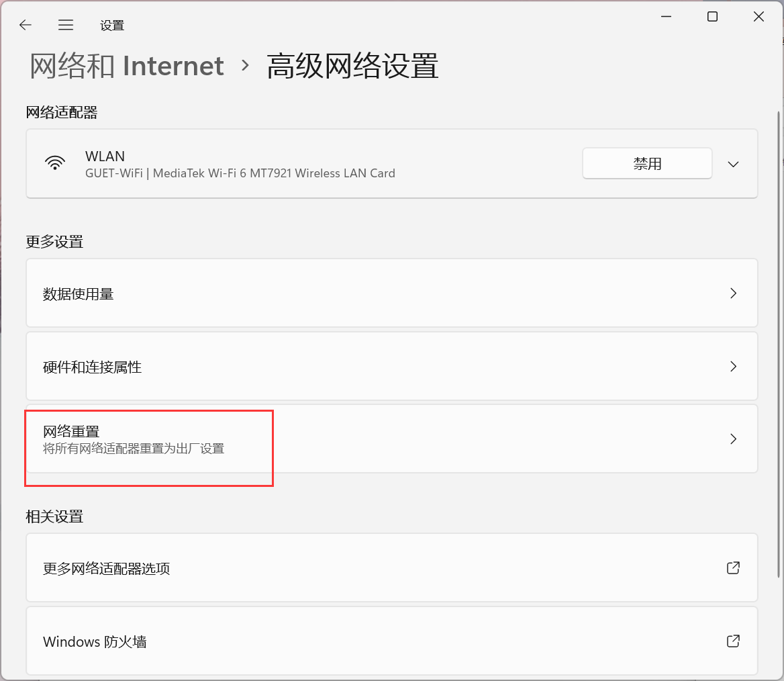The width and height of the screenshot is (784, 681).
Task: Click external-link icon for 更多网络适配器选项
Action: pos(733,568)
